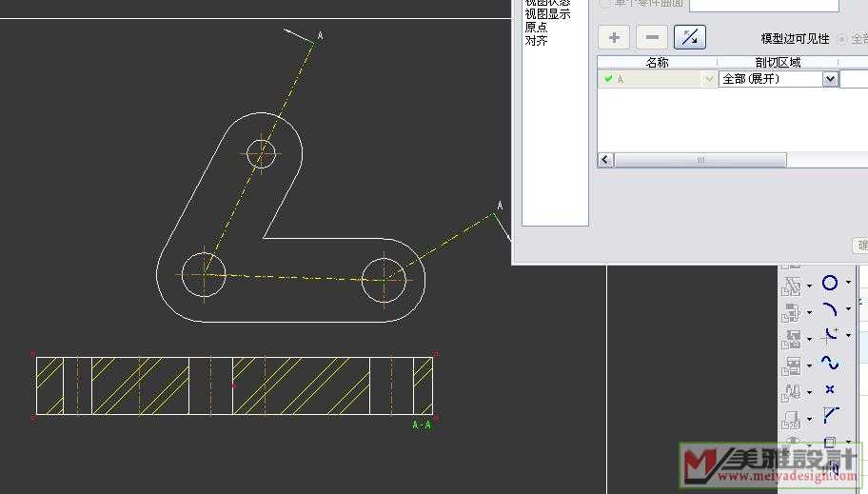Select 视图显示 in the category list

pos(548,14)
